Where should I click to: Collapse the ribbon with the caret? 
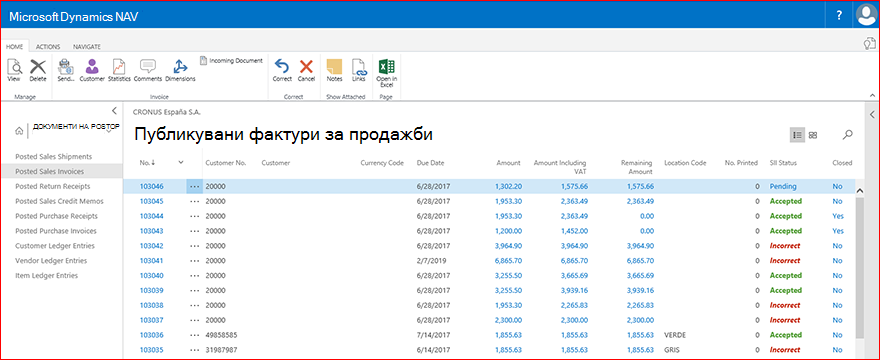tap(872, 95)
